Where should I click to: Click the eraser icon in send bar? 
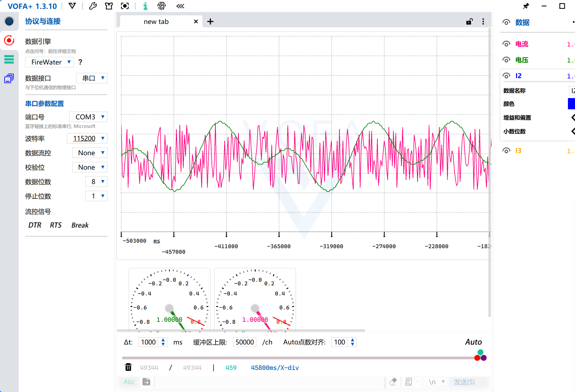point(393,382)
